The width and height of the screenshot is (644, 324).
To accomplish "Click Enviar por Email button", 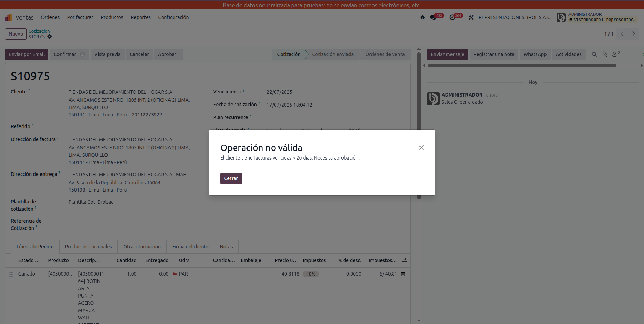I will pos(26,54).
